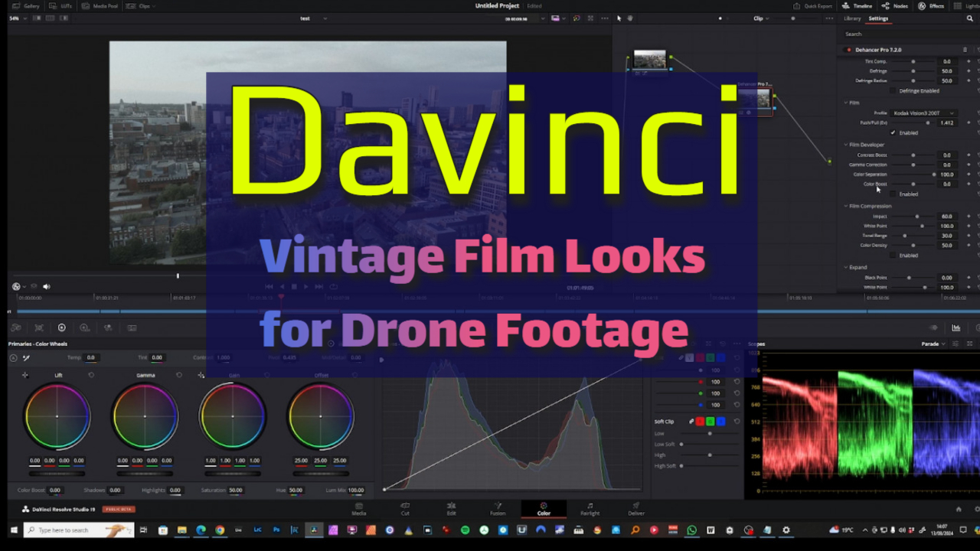Screen dimensions: 980x551
Task: Select the Cut page tab
Action: tap(403, 508)
